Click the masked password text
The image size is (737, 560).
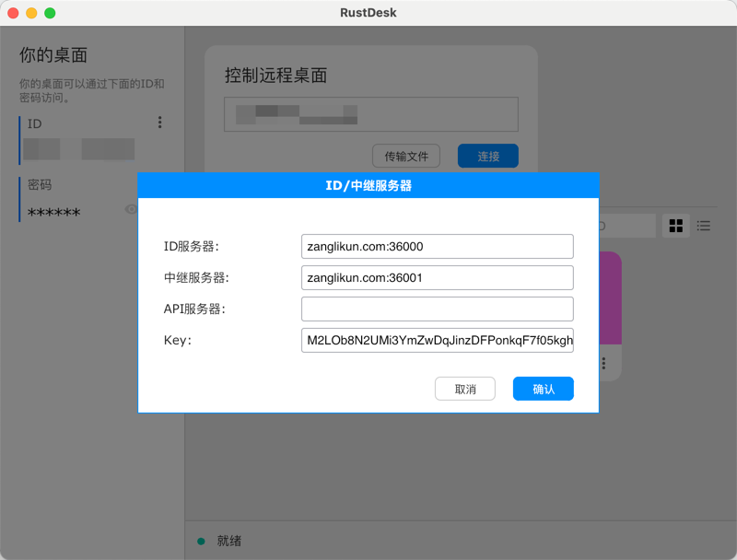[54, 213]
